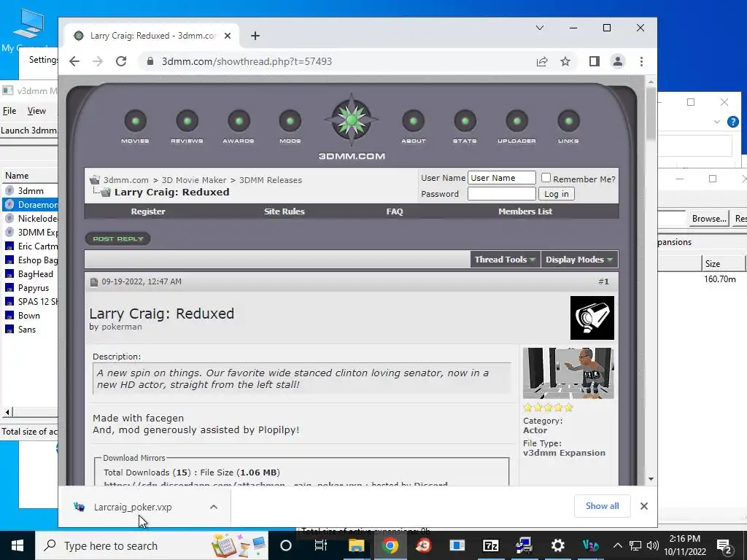Expand the Display Modes dropdown
Viewport: 747px width, 560px height.
(579, 260)
